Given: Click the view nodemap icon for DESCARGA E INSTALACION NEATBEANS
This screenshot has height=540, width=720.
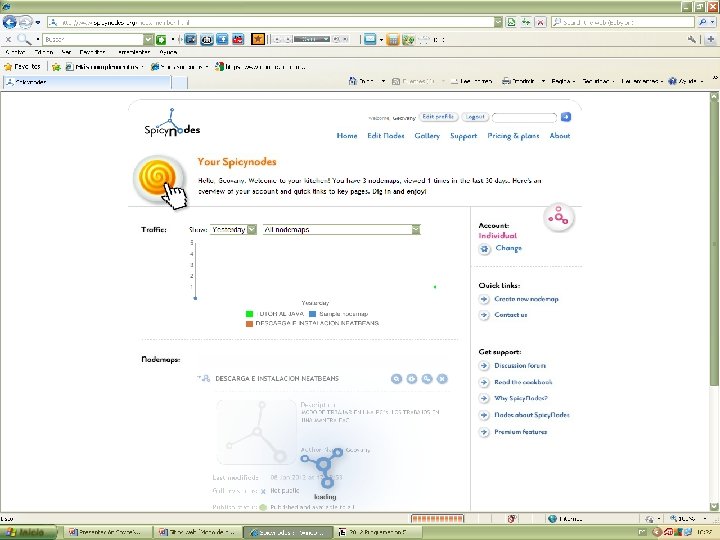Looking at the screenshot, I should tap(396, 379).
